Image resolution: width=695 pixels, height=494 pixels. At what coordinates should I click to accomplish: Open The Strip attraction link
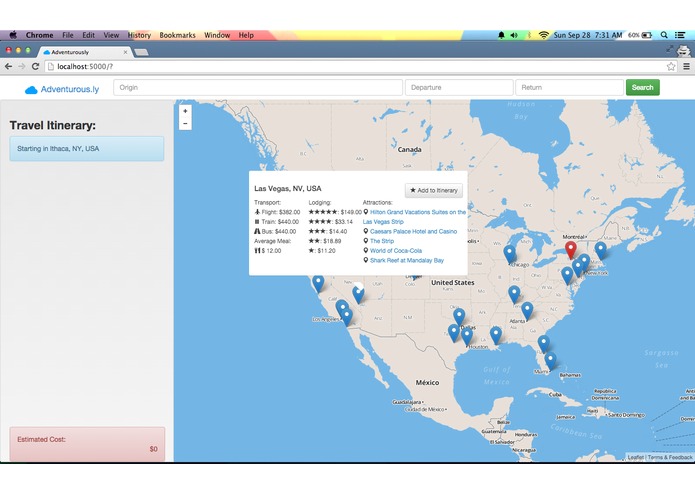pyautogui.click(x=382, y=241)
